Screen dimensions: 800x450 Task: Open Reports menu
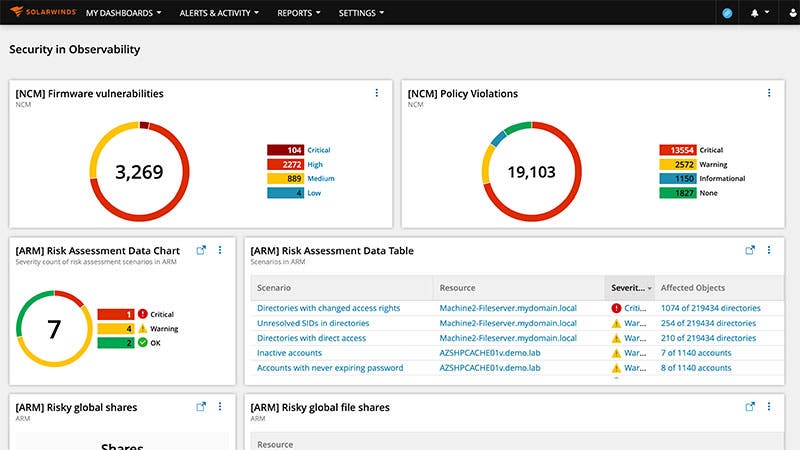pyautogui.click(x=298, y=13)
